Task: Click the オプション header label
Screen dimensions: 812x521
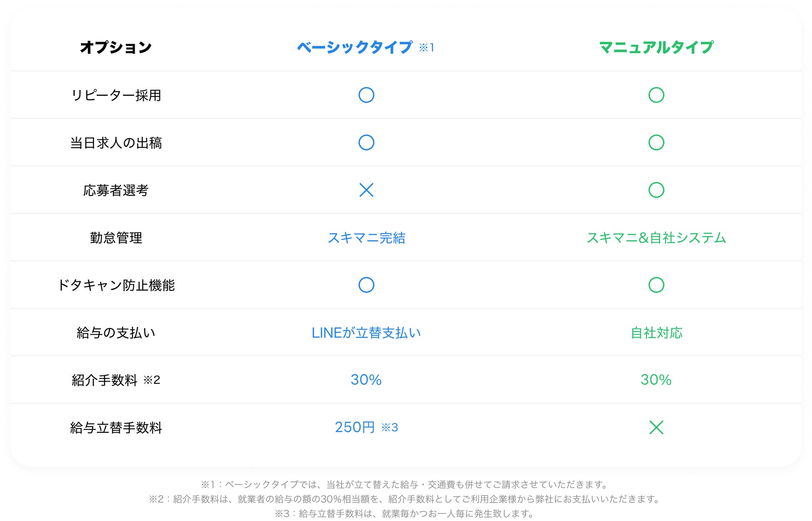Action: click(116, 47)
